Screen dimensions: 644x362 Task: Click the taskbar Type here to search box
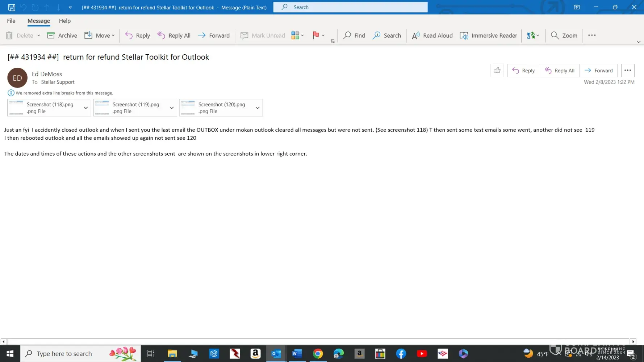click(80, 354)
